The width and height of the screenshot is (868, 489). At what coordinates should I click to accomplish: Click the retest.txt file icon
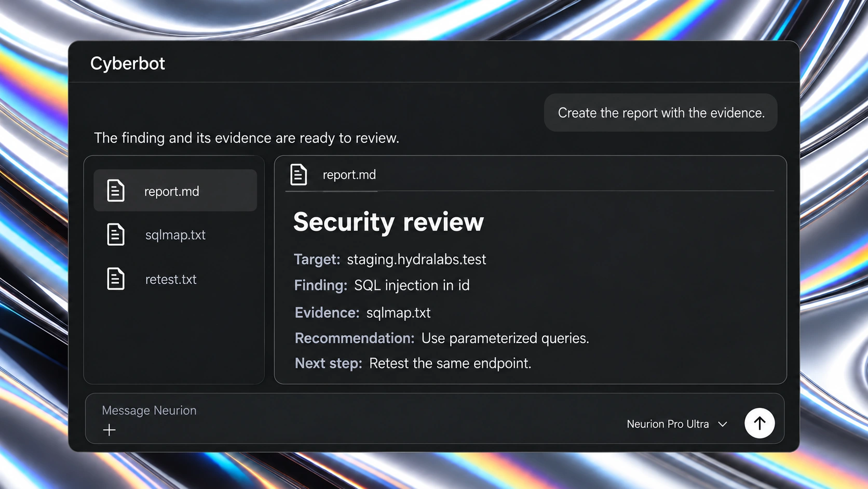[x=115, y=279]
